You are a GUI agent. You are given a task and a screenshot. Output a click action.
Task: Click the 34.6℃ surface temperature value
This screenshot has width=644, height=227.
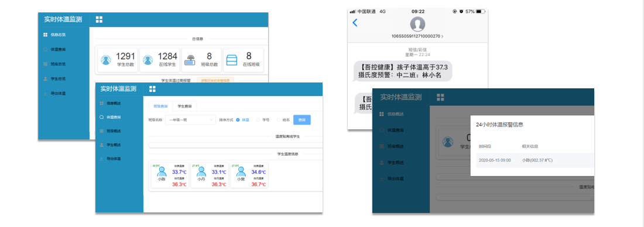click(x=259, y=172)
